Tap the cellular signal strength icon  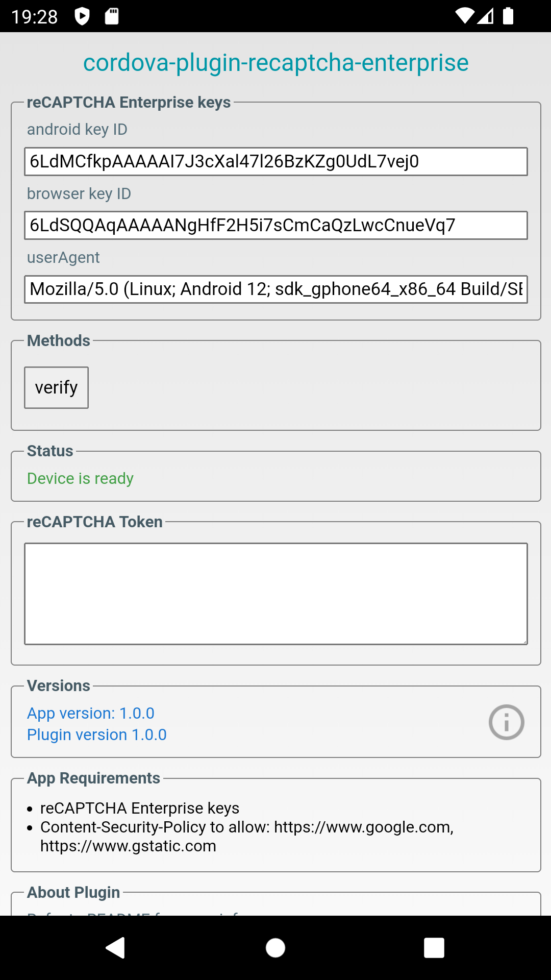[486, 16]
